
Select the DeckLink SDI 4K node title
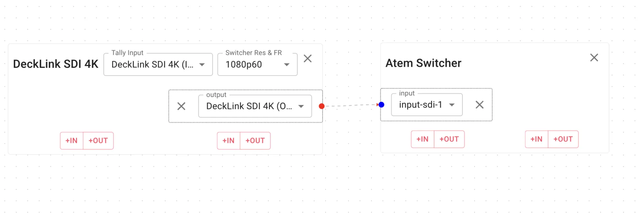pos(56,64)
